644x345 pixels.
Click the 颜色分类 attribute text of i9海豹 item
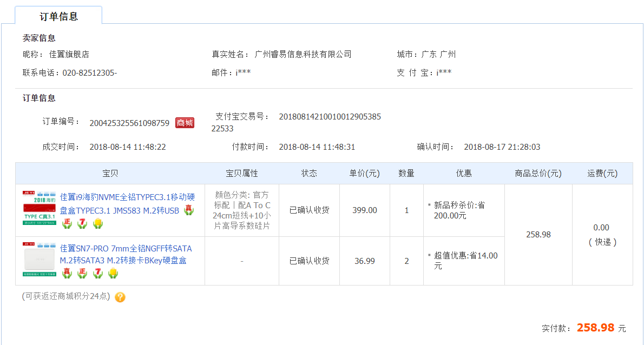[x=242, y=210]
